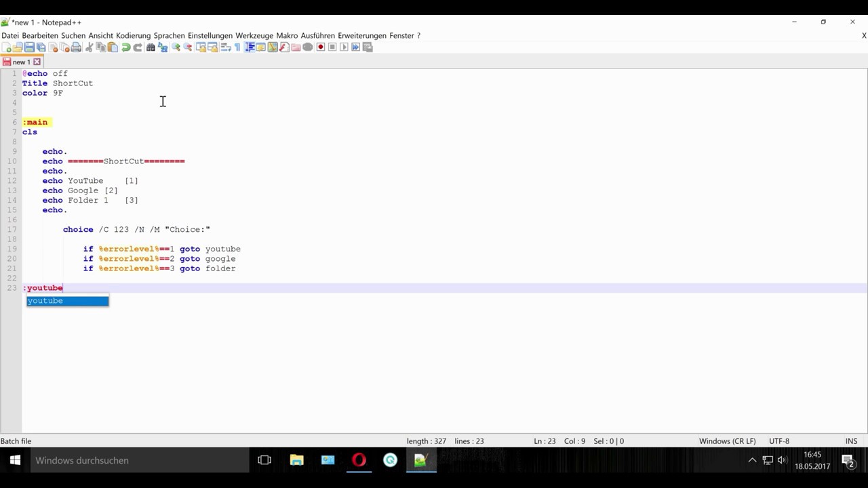Open the Bearbeiten menu
Viewport: 868px width, 488px height.
coord(40,35)
